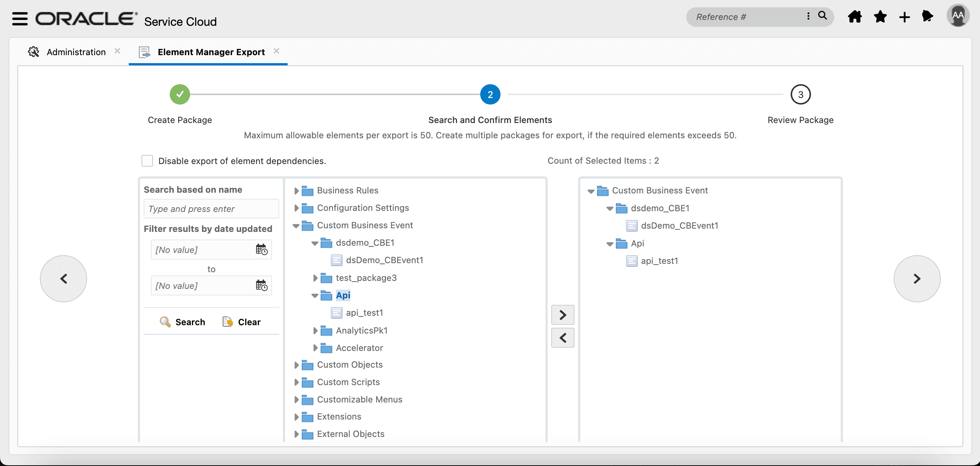The height and width of the screenshot is (466, 980).
Task: Open calendar picker for start date
Action: (262, 250)
